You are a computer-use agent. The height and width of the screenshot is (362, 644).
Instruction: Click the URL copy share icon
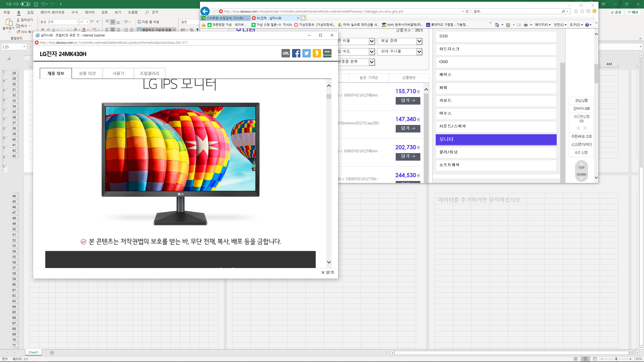point(286,53)
